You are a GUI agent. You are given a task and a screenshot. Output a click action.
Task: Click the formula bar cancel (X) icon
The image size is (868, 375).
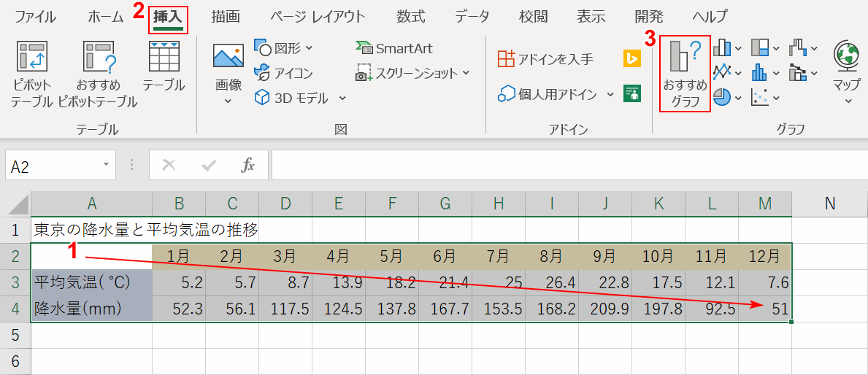(x=169, y=165)
